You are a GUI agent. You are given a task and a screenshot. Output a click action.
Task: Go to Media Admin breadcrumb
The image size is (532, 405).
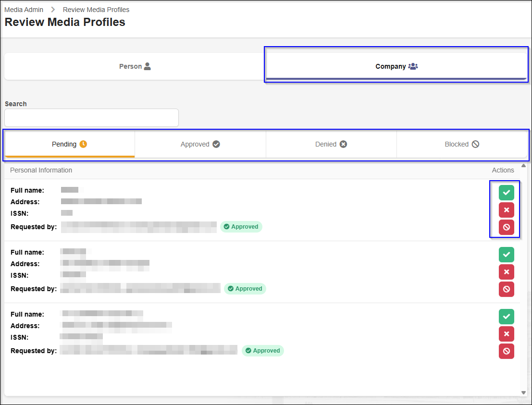click(24, 10)
